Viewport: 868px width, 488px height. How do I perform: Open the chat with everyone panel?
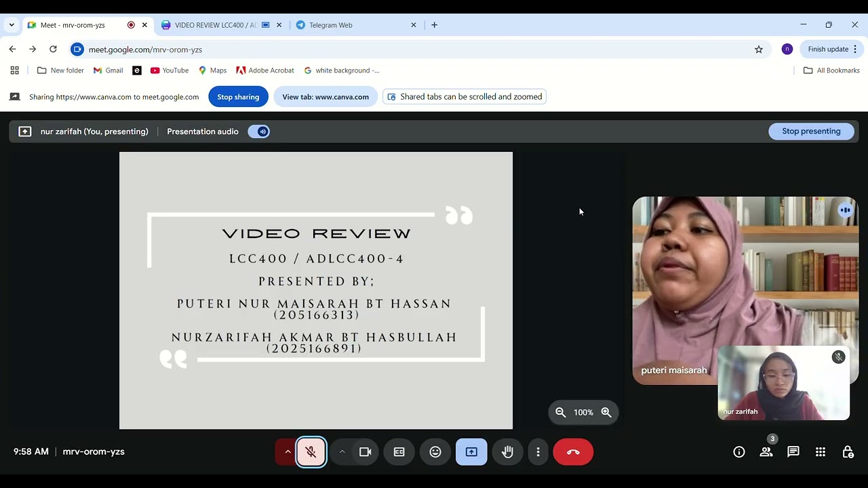(793, 452)
